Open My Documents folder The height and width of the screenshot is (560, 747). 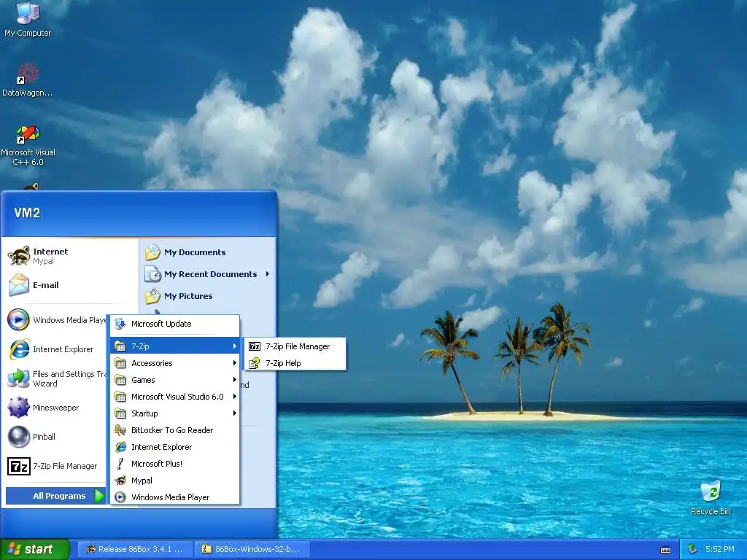186,252
